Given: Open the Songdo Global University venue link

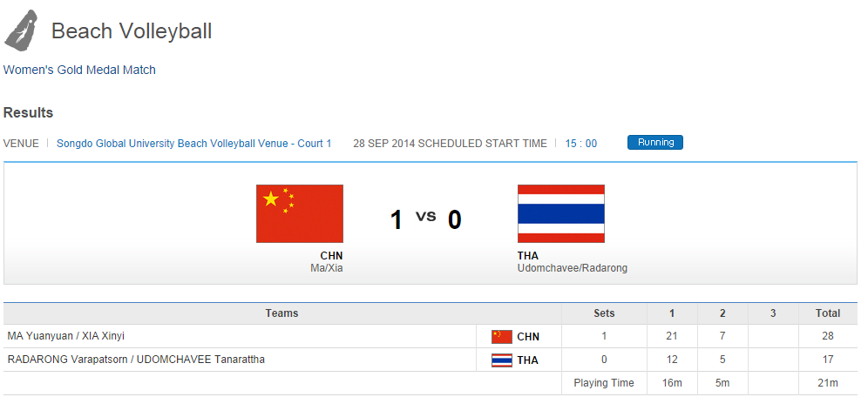Looking at the screenshot, I should 193,144.
